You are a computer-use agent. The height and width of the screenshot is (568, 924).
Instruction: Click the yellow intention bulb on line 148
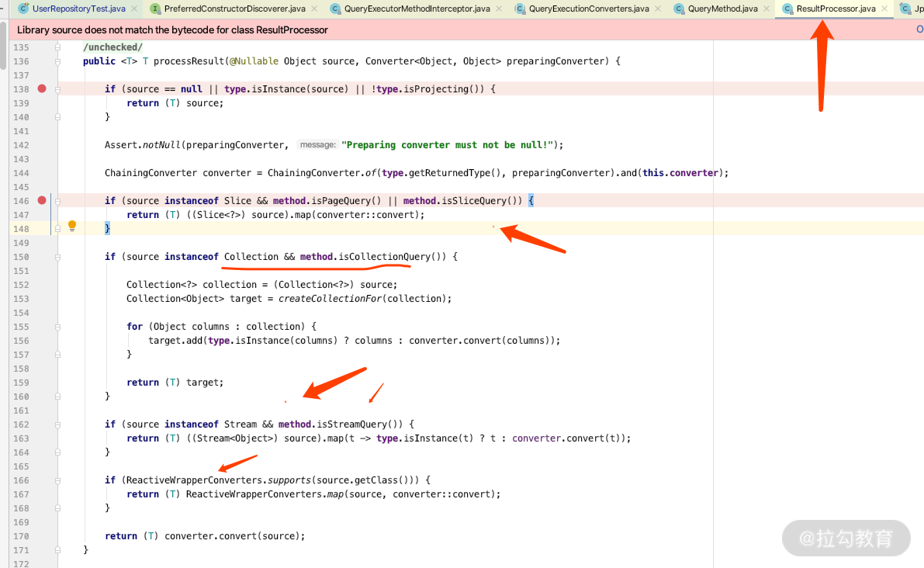click(72, 226)
